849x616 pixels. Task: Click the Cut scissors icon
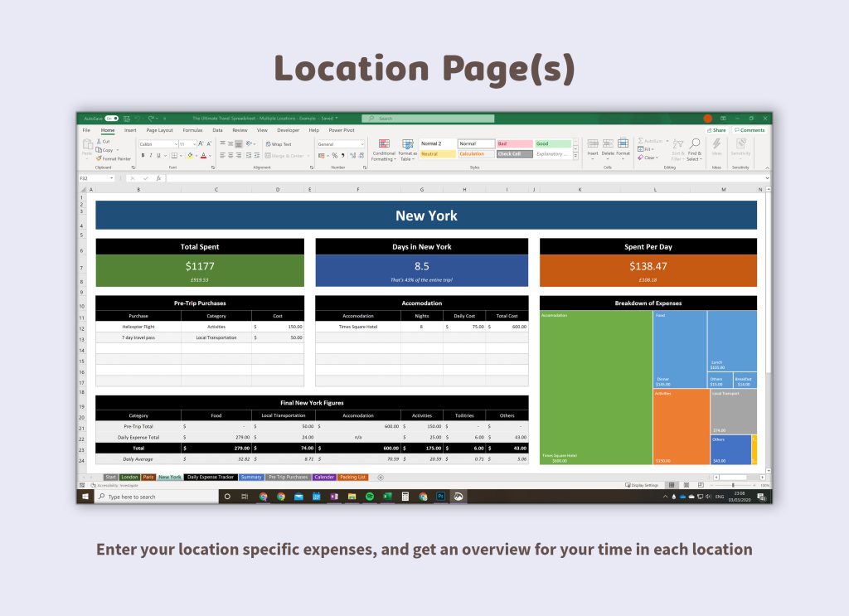tap(99, 142)
